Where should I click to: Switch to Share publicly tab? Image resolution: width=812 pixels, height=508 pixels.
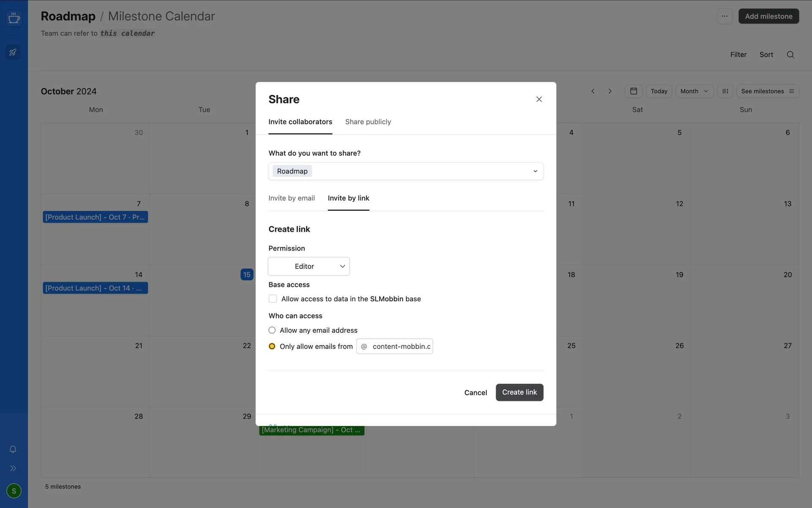(x=368, y=122)
